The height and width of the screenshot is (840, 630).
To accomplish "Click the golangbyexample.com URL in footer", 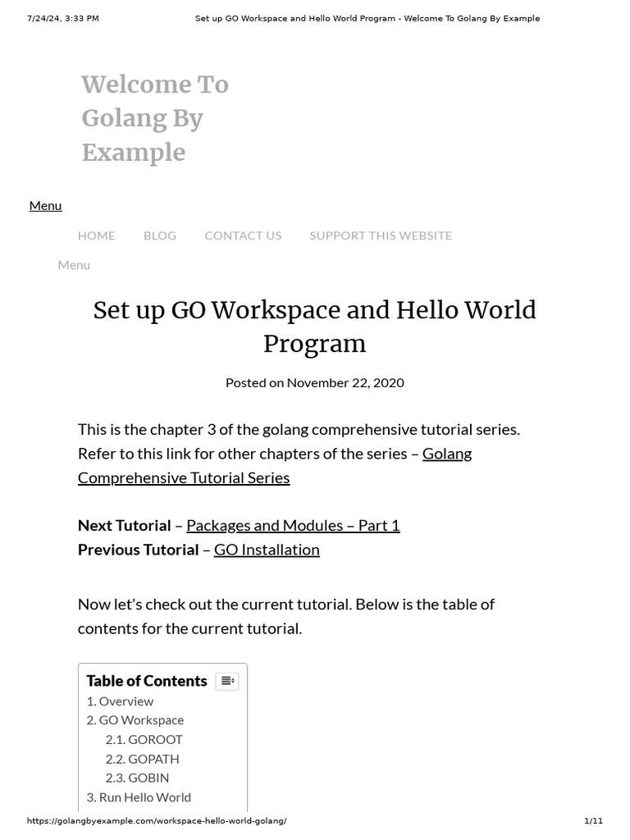I will click(x=157, y=821).
